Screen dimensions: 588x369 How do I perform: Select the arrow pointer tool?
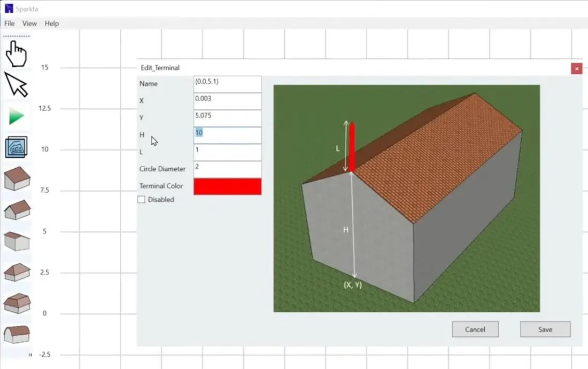(x=16, y=84)
